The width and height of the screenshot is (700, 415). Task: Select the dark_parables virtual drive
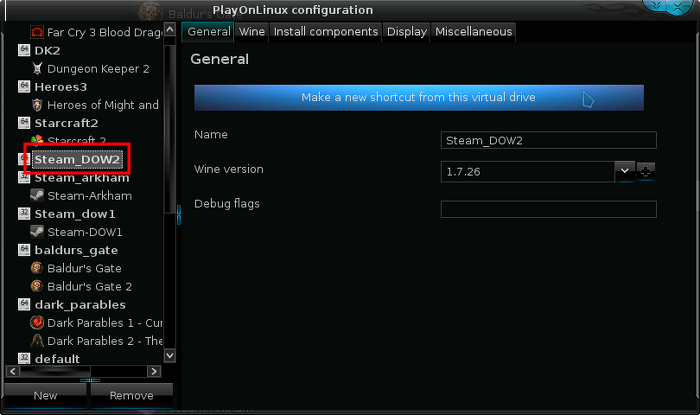point(80,304)
